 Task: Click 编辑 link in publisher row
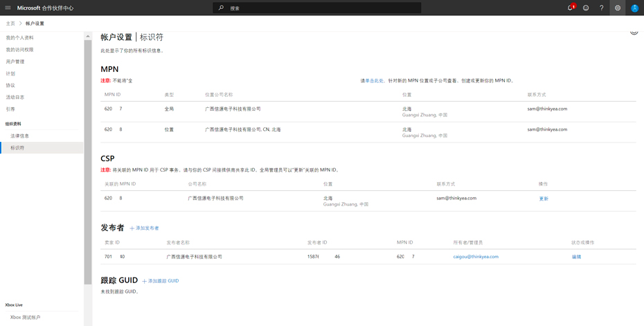click(x=576, y=257)
